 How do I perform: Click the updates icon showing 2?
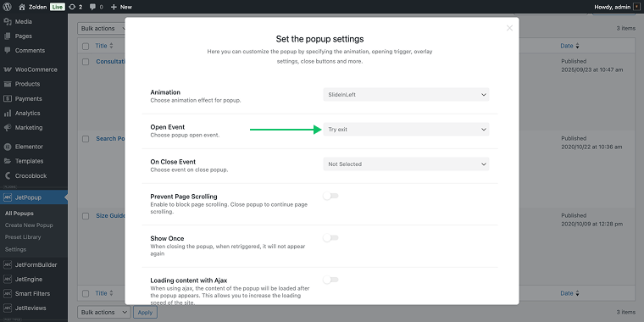(72, 7)
